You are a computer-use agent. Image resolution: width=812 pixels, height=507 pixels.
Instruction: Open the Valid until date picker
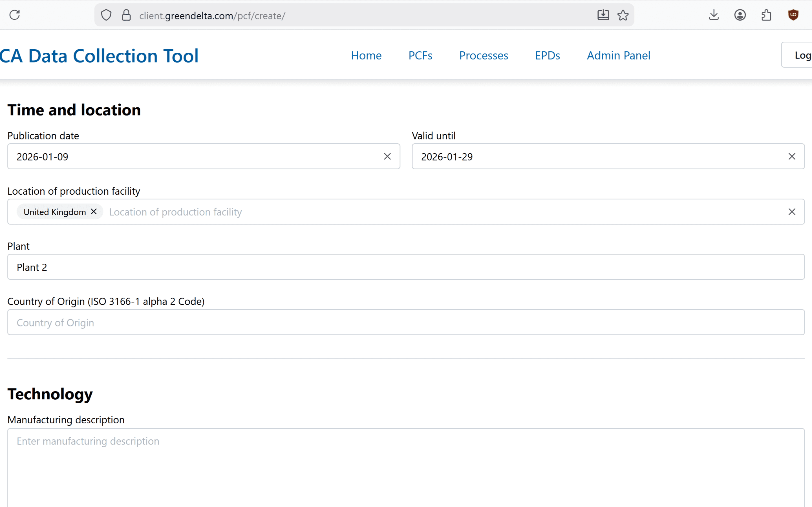(x=597, y=157)
